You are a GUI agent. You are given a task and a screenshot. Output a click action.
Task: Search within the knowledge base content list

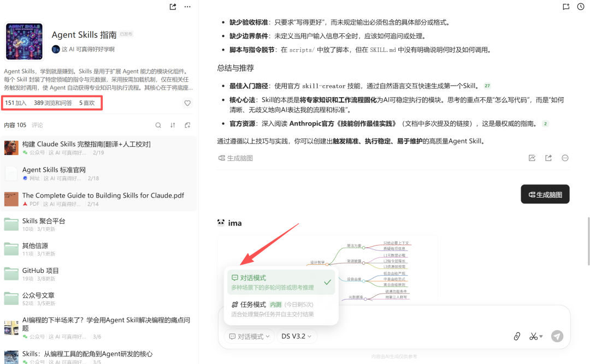[158, 125]
